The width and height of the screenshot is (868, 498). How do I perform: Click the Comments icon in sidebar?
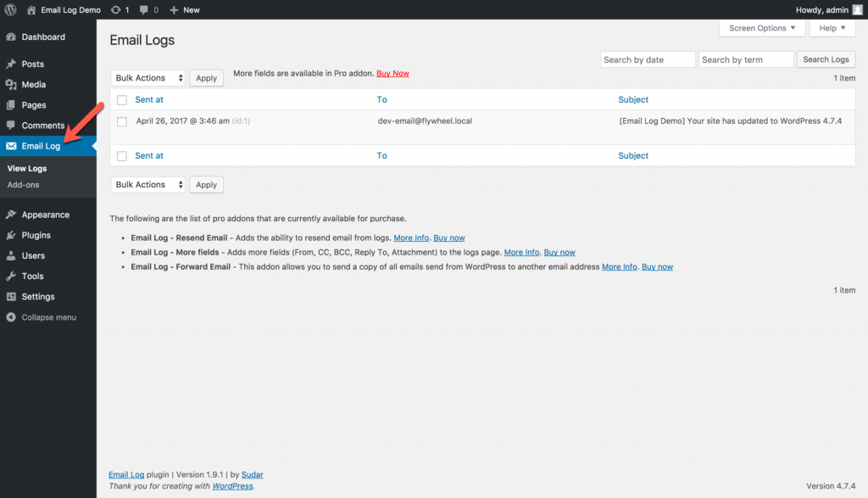[11, 126]
